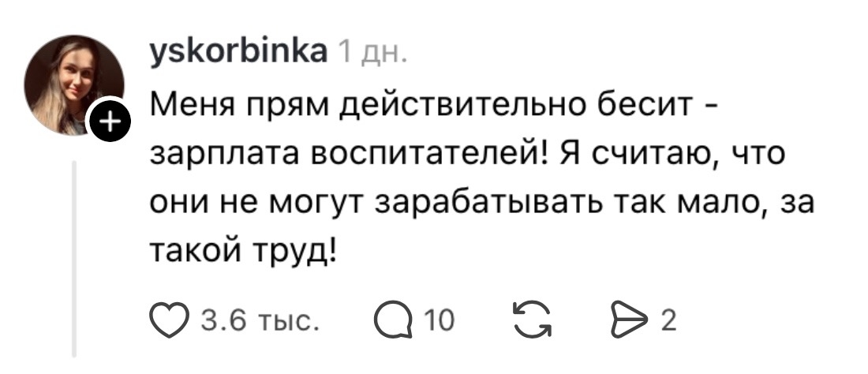Click the "1 дн." timestamp
The width and height of the screenshot is (868, 374).
pos(372,54)
